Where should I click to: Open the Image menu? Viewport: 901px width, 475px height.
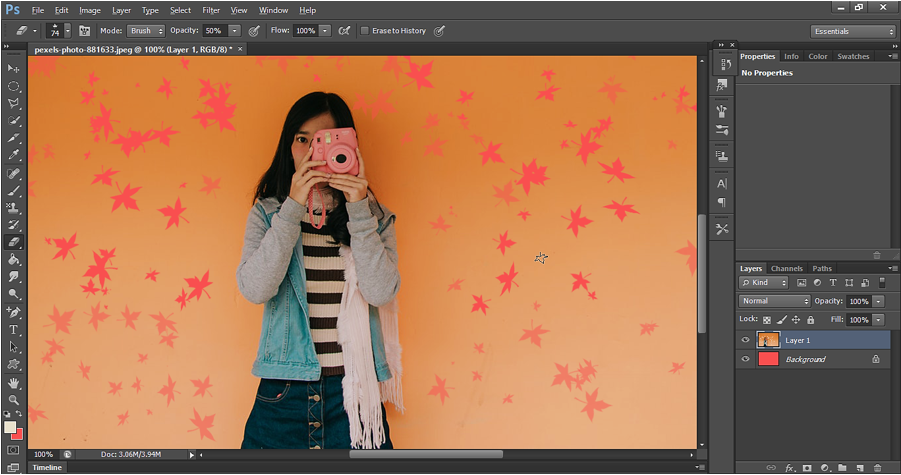click(90, 10)
